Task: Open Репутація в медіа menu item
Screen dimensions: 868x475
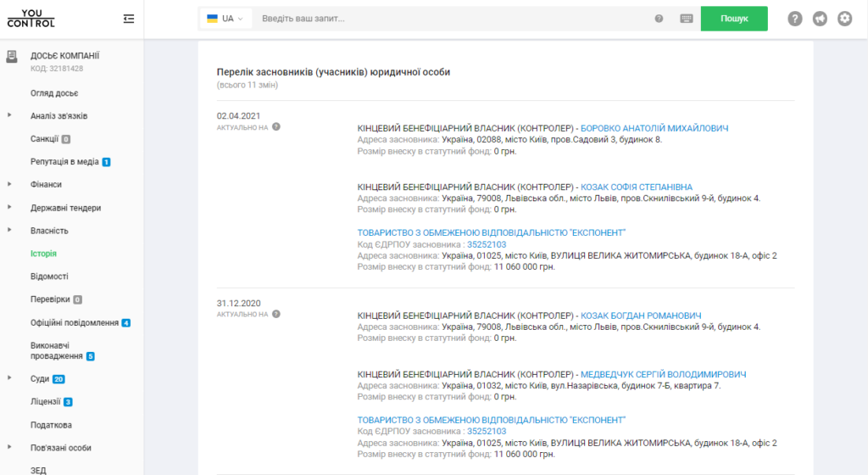Action: tap(64, 162)
